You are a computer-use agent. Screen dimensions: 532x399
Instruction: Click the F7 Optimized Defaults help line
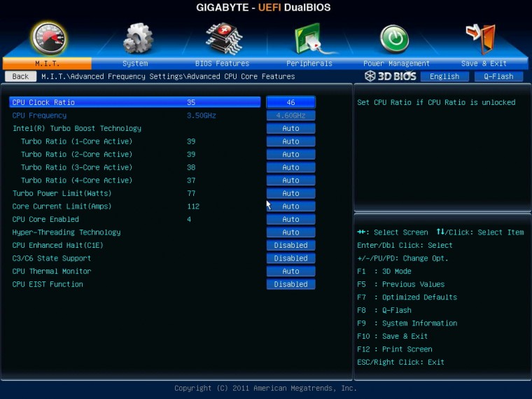pos(407,297)
